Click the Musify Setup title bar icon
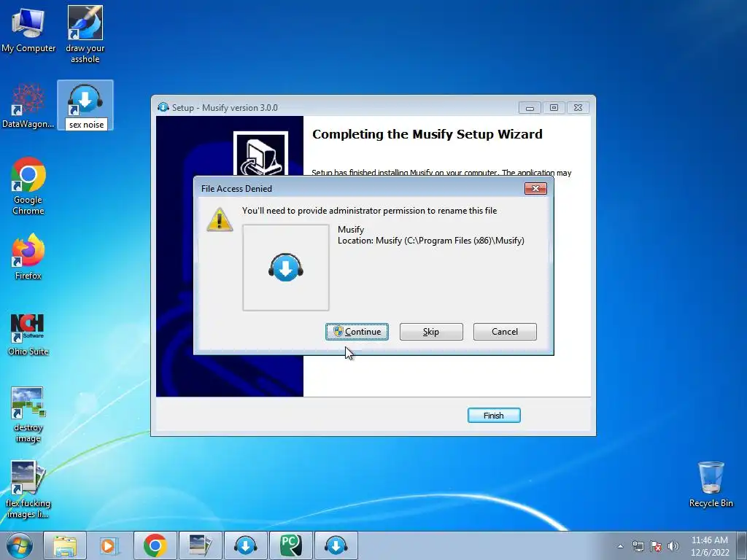Image resolution: width=747 pixels, height=560 pixels. tap(163, 107)
